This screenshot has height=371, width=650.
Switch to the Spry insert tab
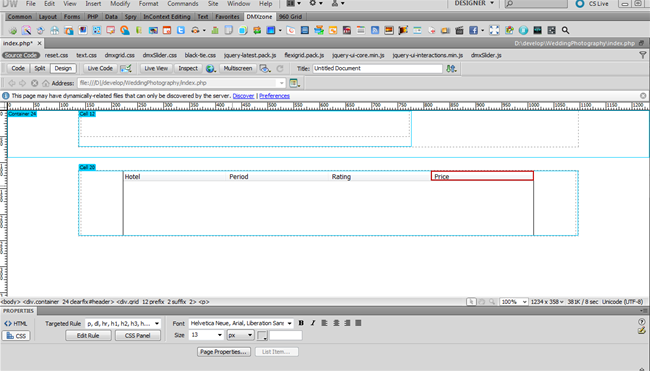click(x=131, y=17)
